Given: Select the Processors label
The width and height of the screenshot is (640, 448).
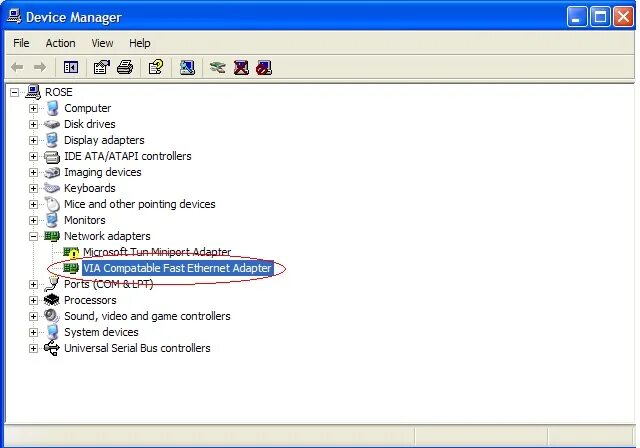Looking at the screenshot, I should tap(90, 300).
